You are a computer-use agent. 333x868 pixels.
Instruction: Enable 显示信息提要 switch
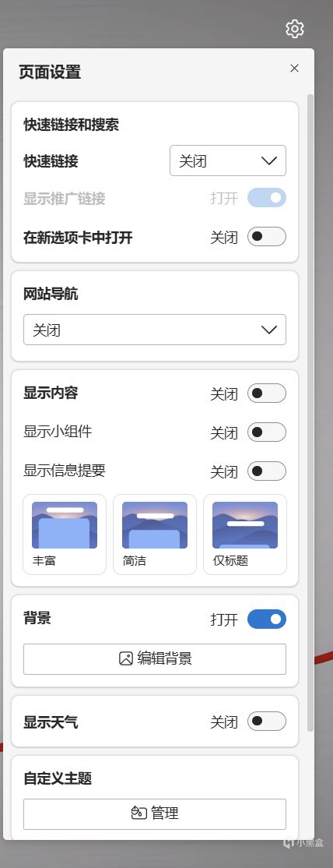pyautogui.click(x=267, y=471)
